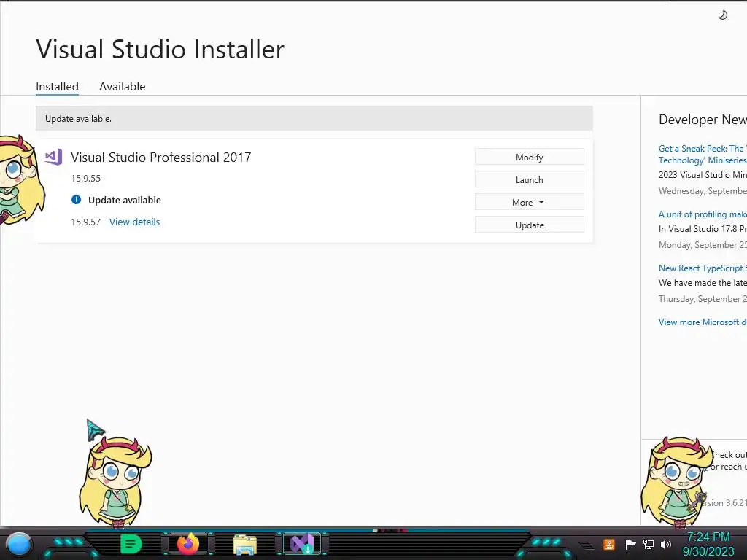Click the network tray icon
Image resolution: width=747 pixels, height=560 pixels.
(649, 544)
